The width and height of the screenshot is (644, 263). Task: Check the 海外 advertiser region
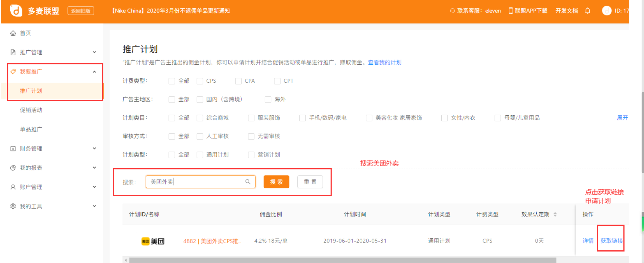coord(268,100)
